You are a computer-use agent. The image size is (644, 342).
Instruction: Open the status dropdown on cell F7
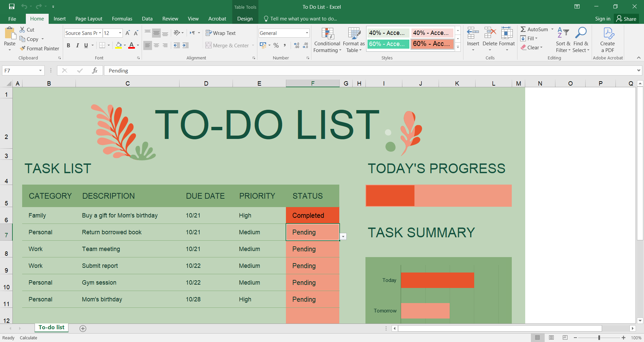tap(343, 237)
